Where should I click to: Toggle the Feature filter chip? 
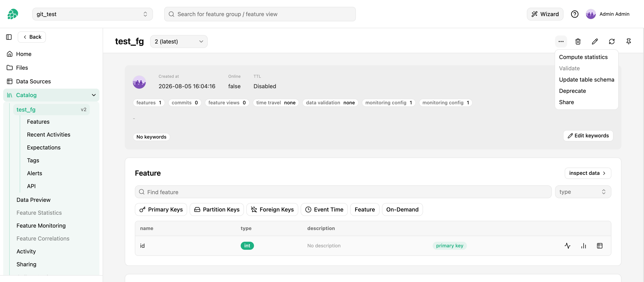[x=365, y=209]
